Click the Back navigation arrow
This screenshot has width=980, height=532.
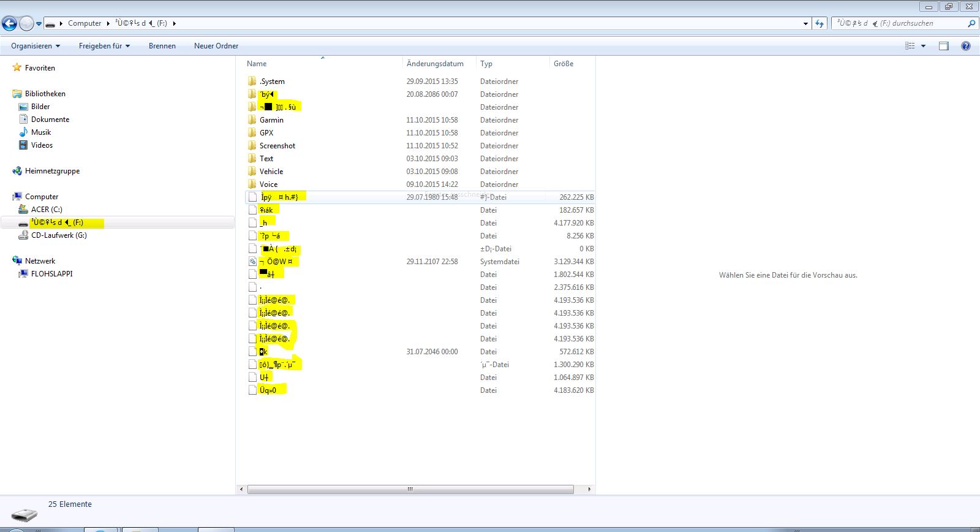(x=9, y=24)
